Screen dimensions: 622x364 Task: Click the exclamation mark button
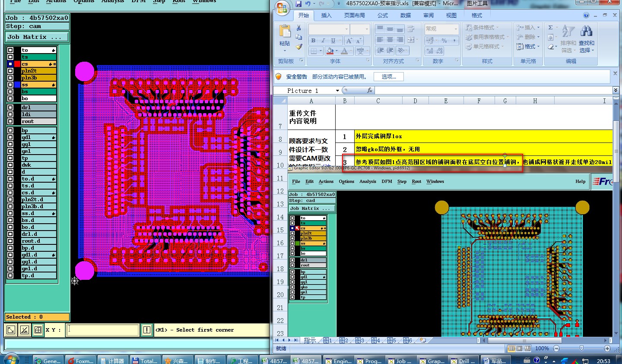coord(147,330)
